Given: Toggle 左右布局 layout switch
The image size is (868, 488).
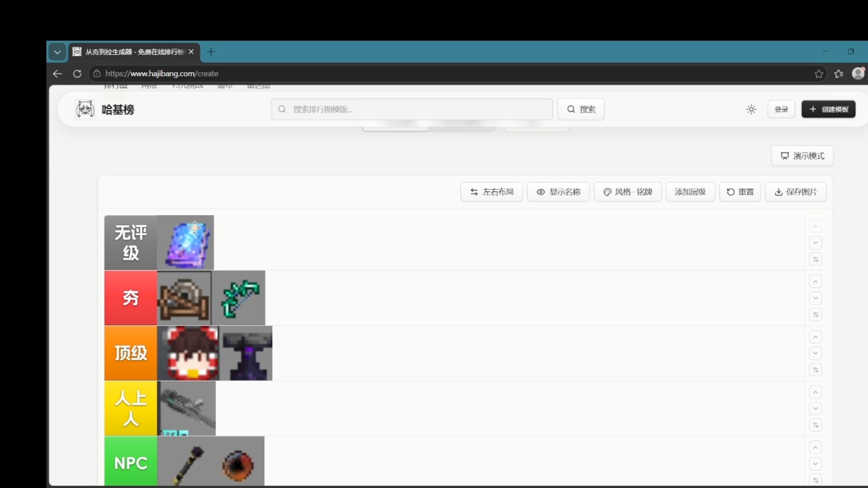Looking at the screenshot, I should pos(492,192).
